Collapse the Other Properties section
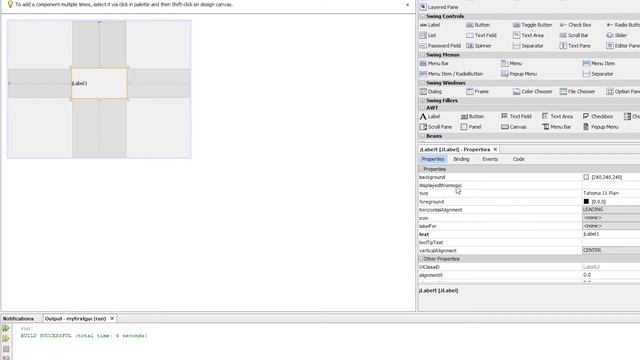This screenshot has width=640, height=360. click(421, 259)
